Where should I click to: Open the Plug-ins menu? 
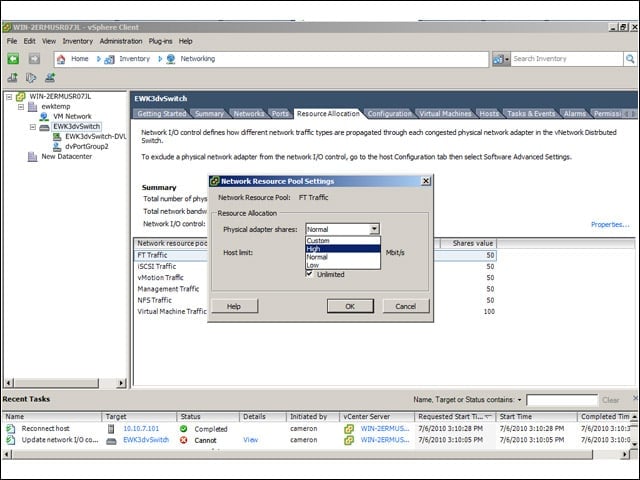[x=160, y=41]
